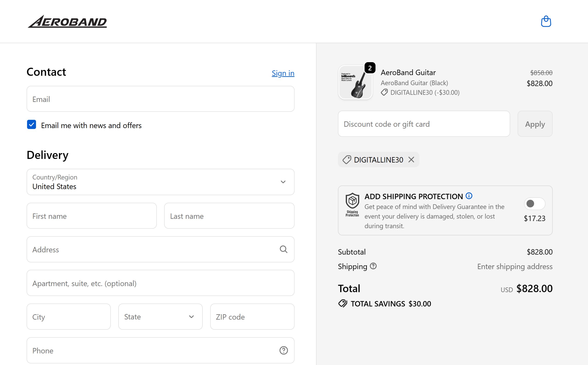Open the Country/Region dropdown
Image resolution: width=588 pixels, height=365 pixels.
(160, 182)
